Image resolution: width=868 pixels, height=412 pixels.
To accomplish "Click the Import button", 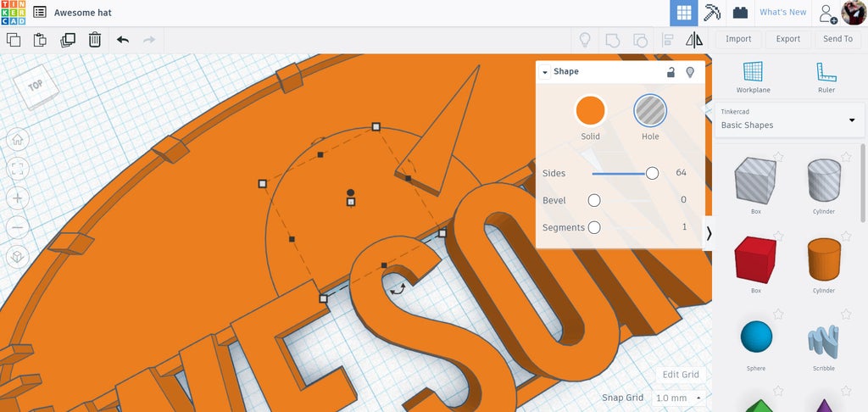I will tap(738, 39).
